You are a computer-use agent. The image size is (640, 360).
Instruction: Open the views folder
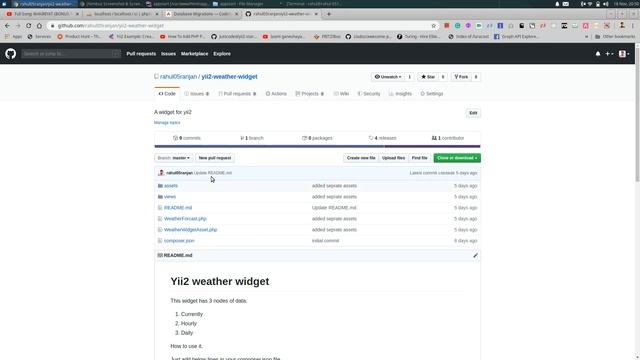pyautogui.click(x=170, y=197)
